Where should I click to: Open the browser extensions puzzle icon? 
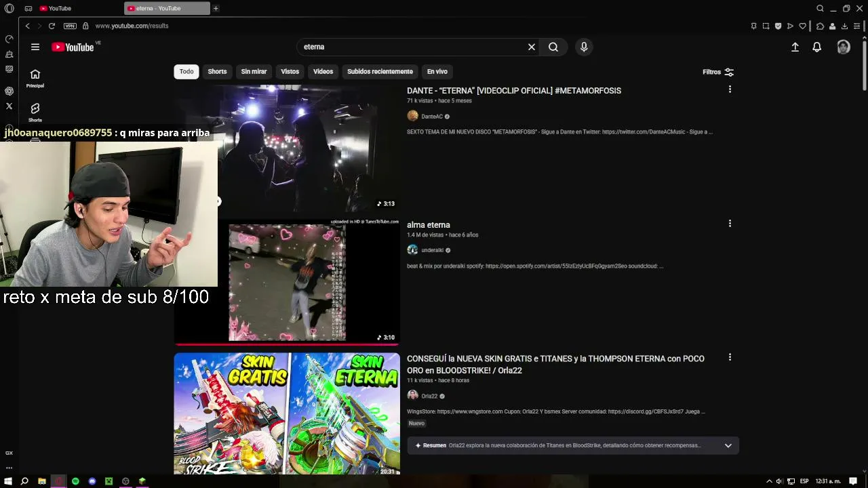click(820, 26)
